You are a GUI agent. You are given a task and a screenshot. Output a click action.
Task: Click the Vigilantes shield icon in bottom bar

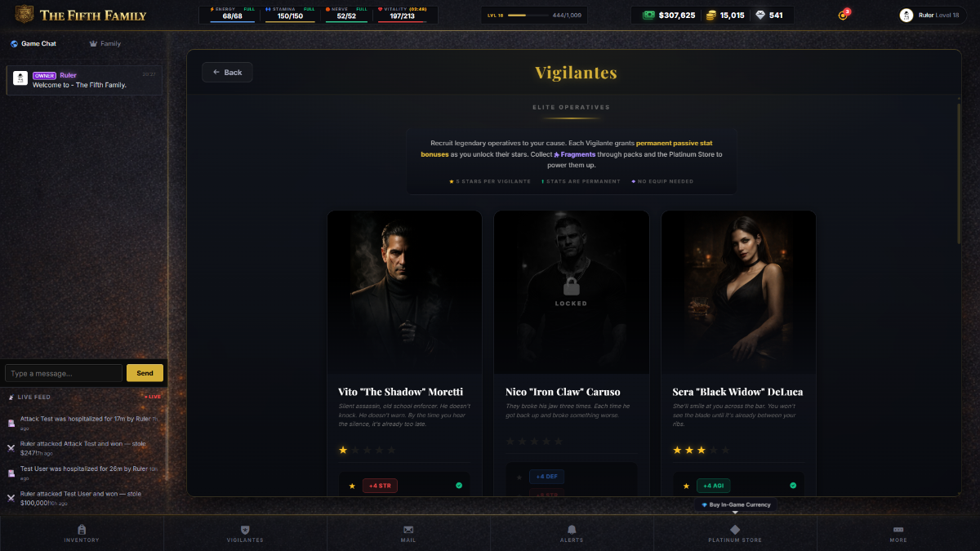(245, 531)
